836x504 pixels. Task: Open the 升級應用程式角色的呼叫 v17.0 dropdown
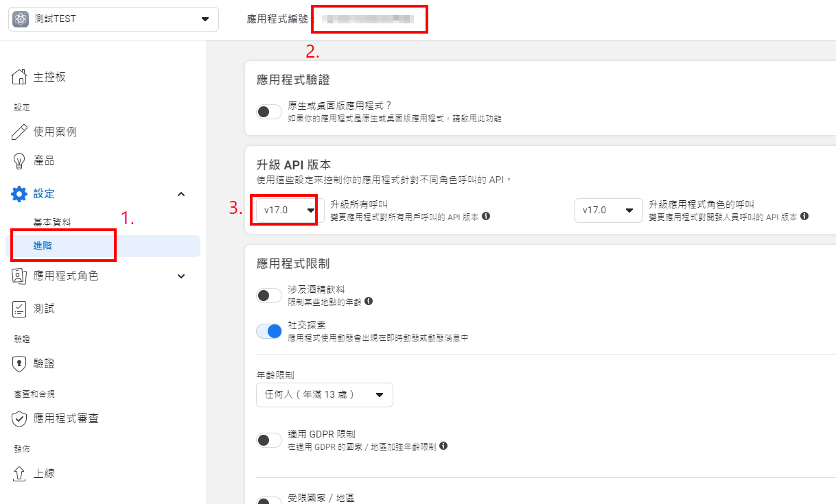click(608, 211)
